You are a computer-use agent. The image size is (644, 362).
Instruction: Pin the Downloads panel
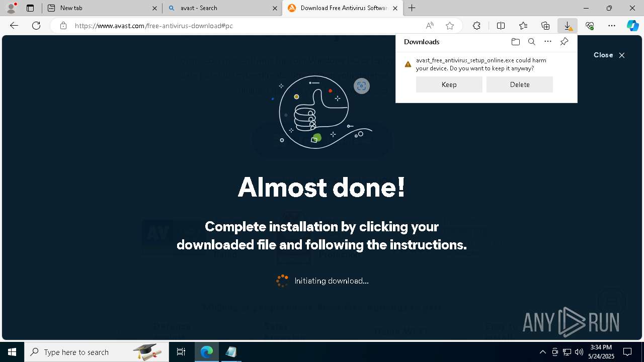click(564, 42)
